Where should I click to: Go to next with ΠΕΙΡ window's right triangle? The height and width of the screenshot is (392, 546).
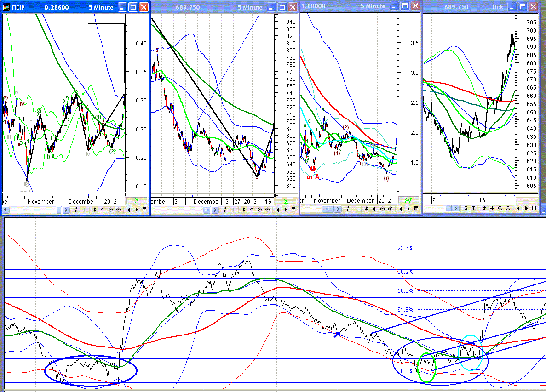pyautogui.click(x=137, y=210)
